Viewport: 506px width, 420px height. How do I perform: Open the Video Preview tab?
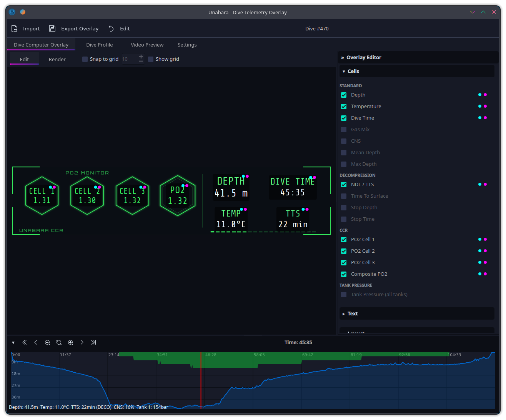[147, 45]
